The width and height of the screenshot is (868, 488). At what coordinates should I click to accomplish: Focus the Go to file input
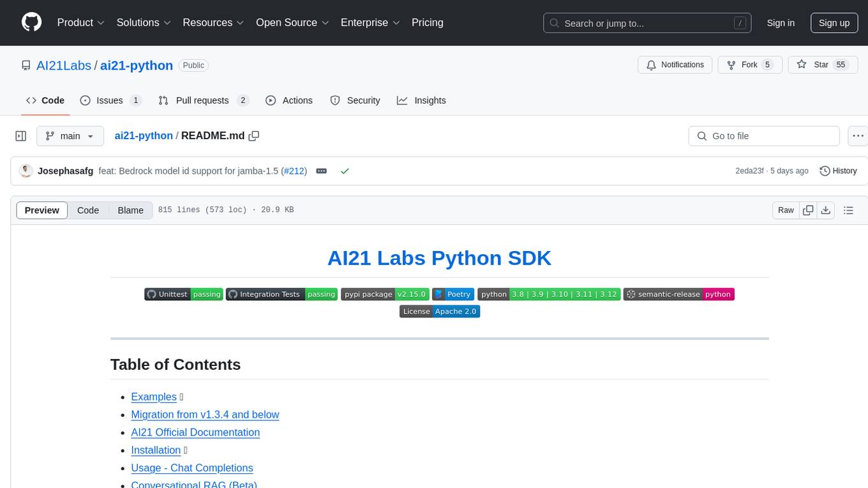pyautogui.click(x=764, y=136)
